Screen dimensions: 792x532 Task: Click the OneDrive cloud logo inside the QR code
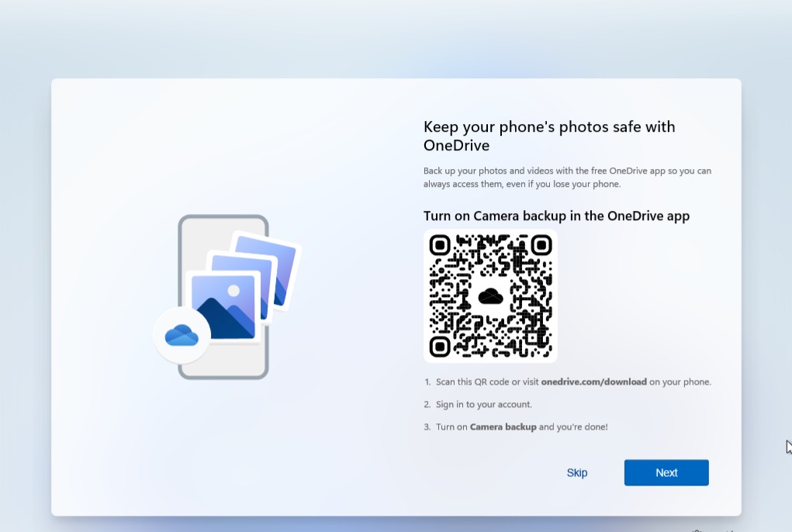coord(490,296)
